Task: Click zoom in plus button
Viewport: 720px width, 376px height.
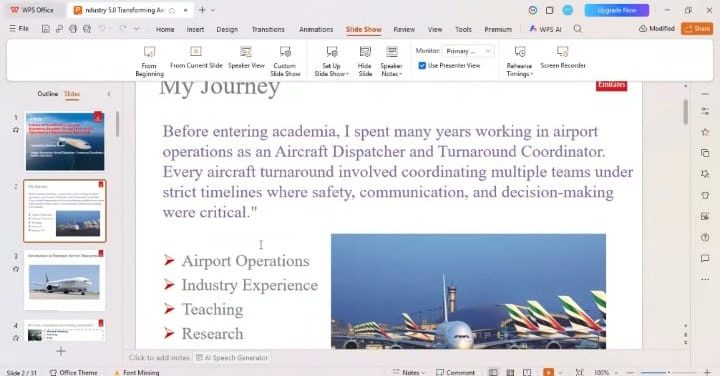Action: pyautogui.click(x=707, y=372)
